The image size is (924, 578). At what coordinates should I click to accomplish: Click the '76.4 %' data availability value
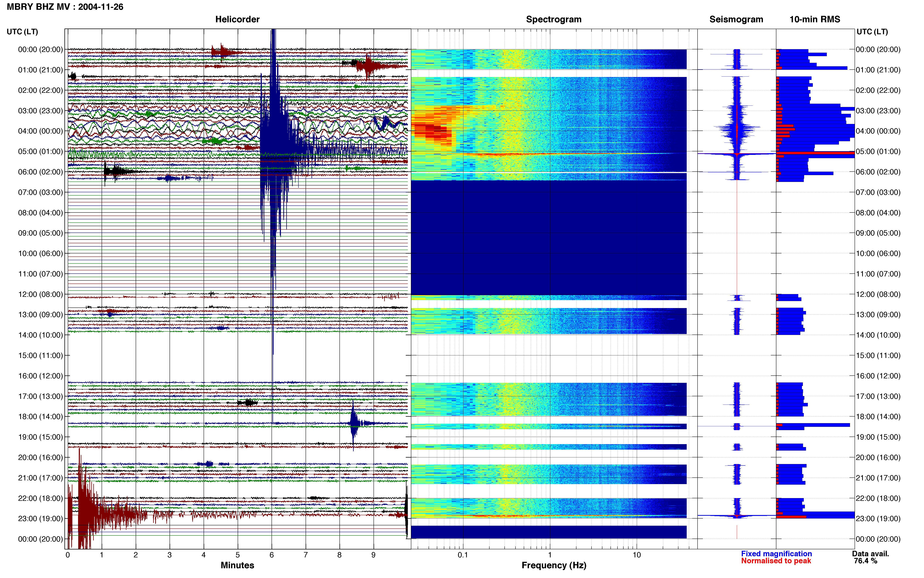pyautogui.click(x=865, y=561)
